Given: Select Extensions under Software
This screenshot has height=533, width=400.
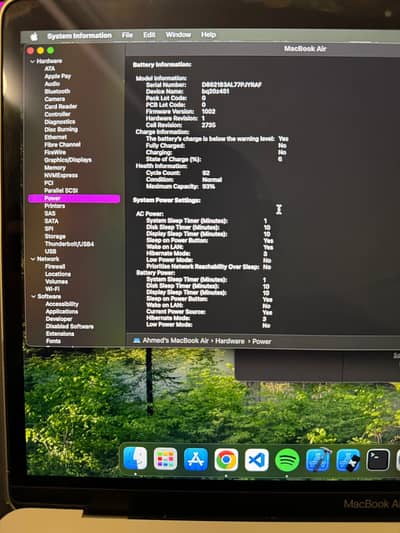Looking at the screenshot, I should [60, 334].
